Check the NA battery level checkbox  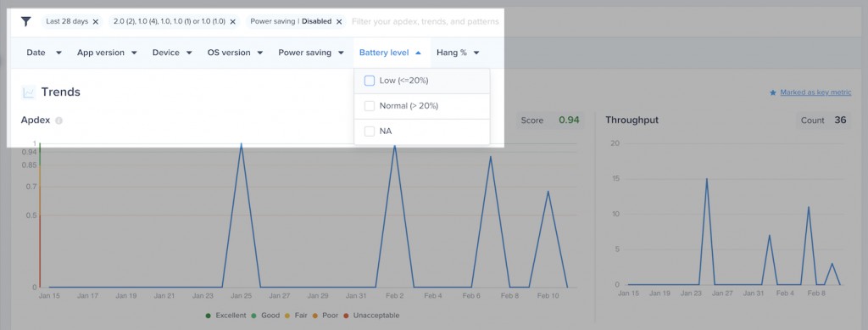(x=370, y=131)
